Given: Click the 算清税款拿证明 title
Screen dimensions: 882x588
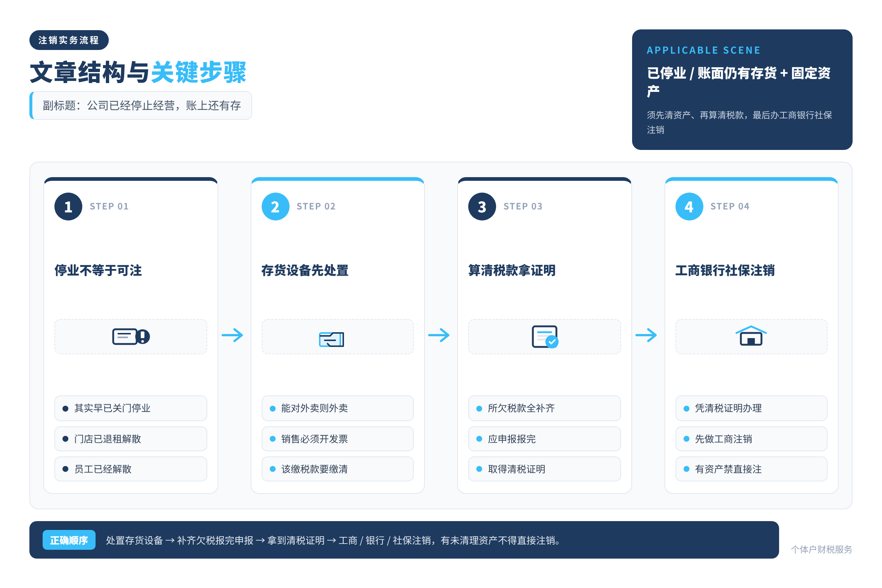Looking at the screenshot, I should click(x=512, y=270).
